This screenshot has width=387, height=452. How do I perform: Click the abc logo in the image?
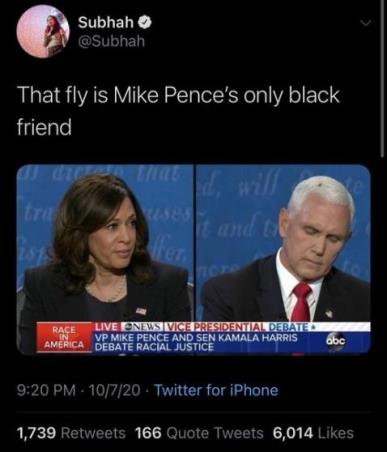336,342
